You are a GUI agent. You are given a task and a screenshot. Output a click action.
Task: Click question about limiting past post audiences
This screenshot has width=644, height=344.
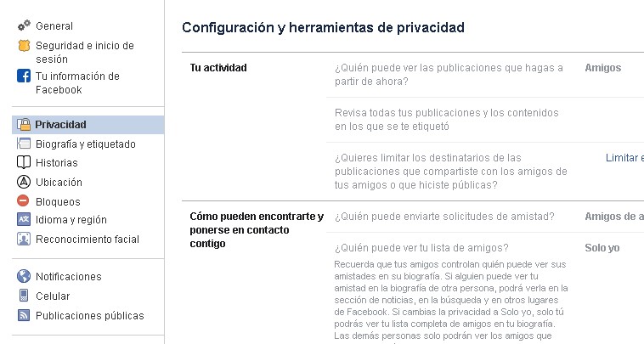tap(451, 172)
